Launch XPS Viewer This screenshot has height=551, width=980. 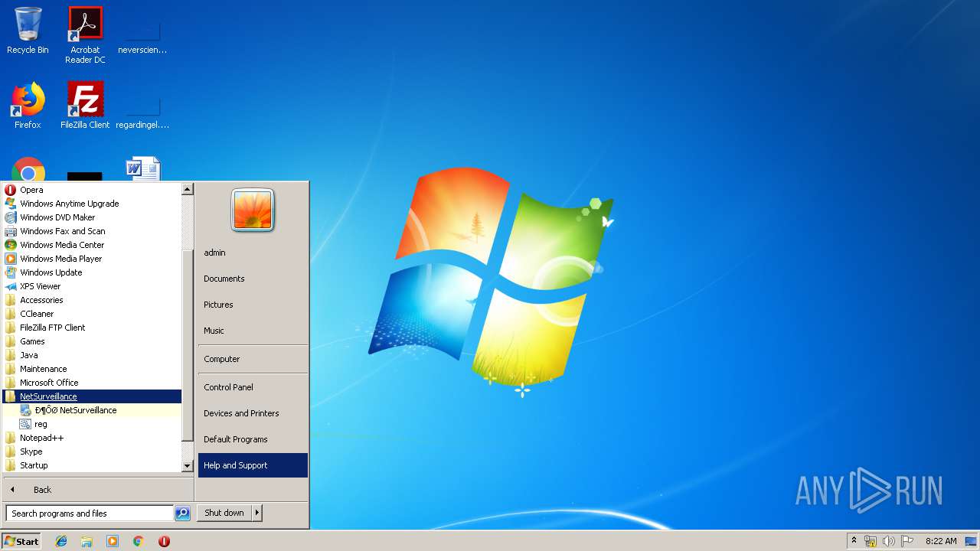point(92,286)
